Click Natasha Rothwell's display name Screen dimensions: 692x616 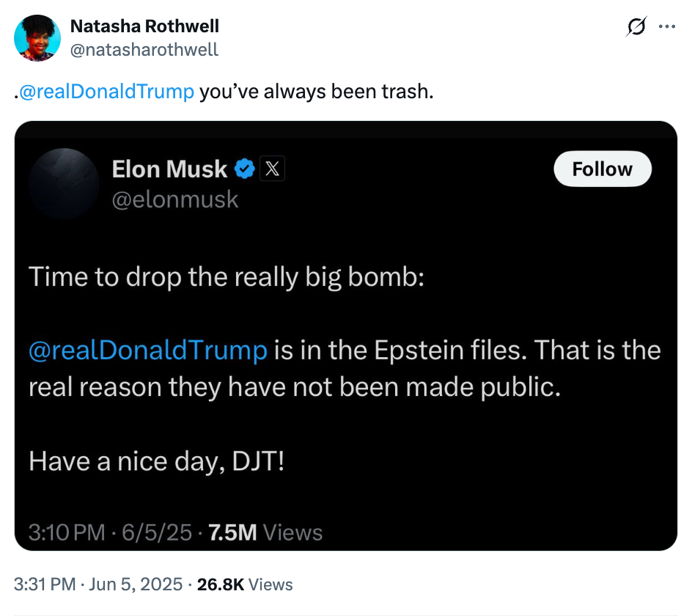[144, 26]
